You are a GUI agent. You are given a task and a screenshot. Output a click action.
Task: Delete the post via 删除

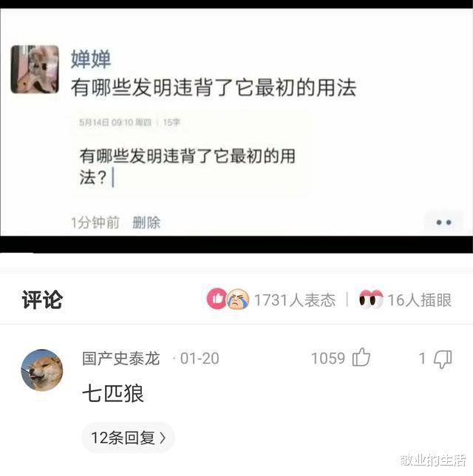[146, 222]
